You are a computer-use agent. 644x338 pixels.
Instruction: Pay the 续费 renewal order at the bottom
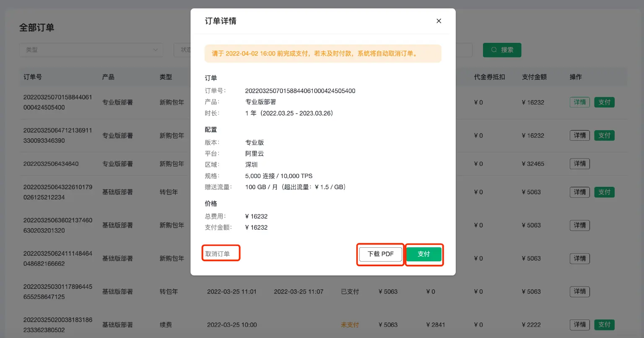604,324
